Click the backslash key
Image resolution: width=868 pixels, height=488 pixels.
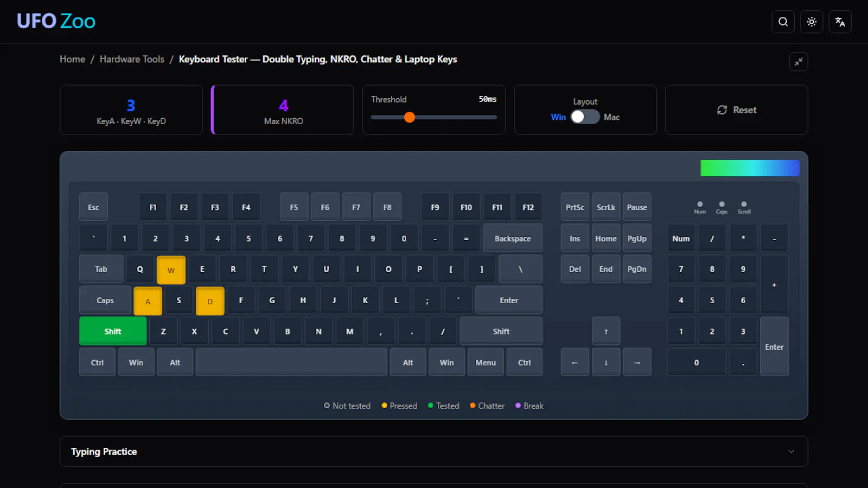click(x=520, y=269)
